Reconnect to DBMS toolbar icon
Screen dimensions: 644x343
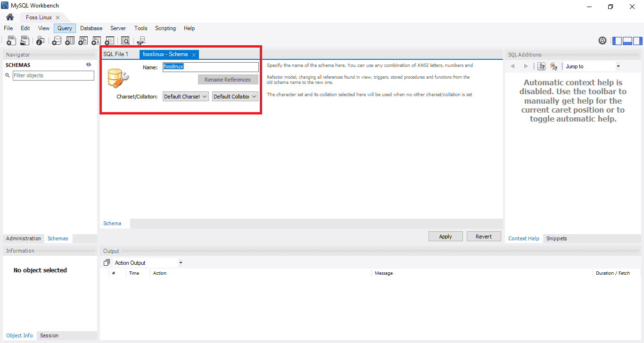point(141,41)
